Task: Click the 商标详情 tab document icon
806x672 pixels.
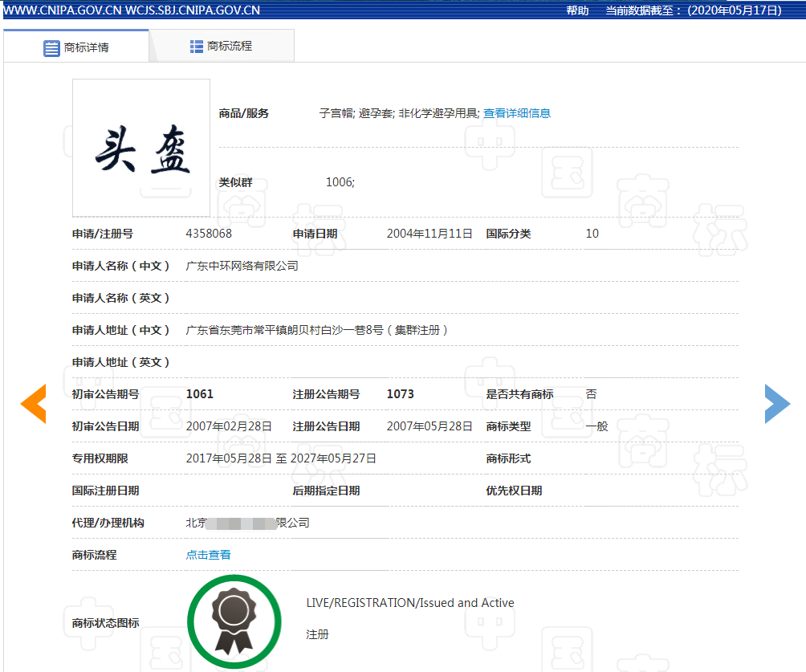Action: pyautogui.click(x=51, y=48)
